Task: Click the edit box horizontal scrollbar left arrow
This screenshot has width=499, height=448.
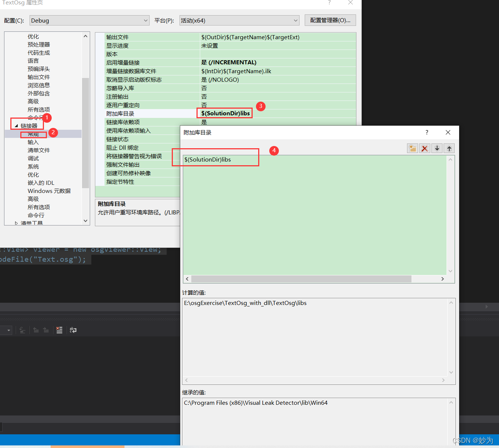Action: click(187, 279)
